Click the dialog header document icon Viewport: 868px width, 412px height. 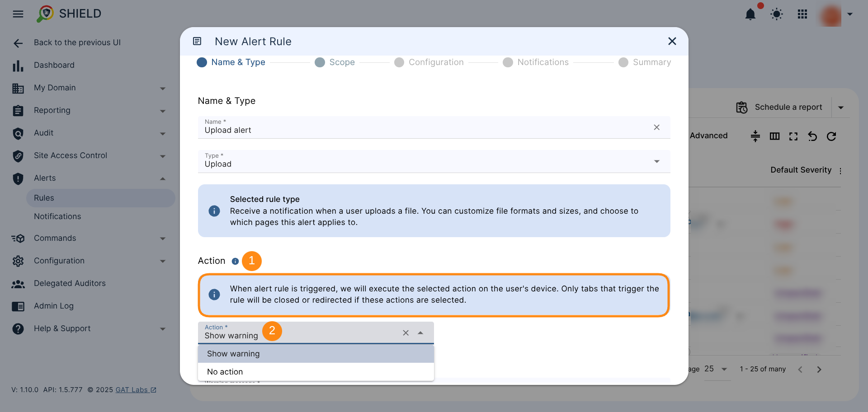click(197, 41)
